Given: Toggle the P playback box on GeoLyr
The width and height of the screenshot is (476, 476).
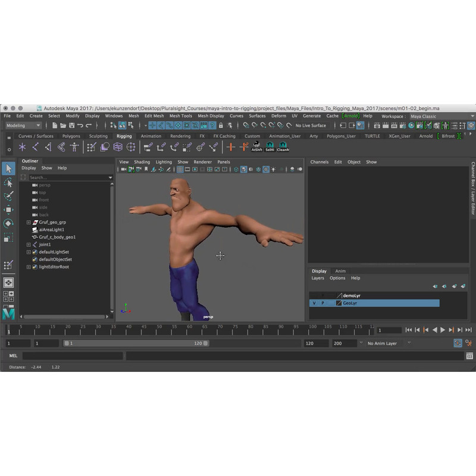Looking at the screenshot, I should coord(323,303).
